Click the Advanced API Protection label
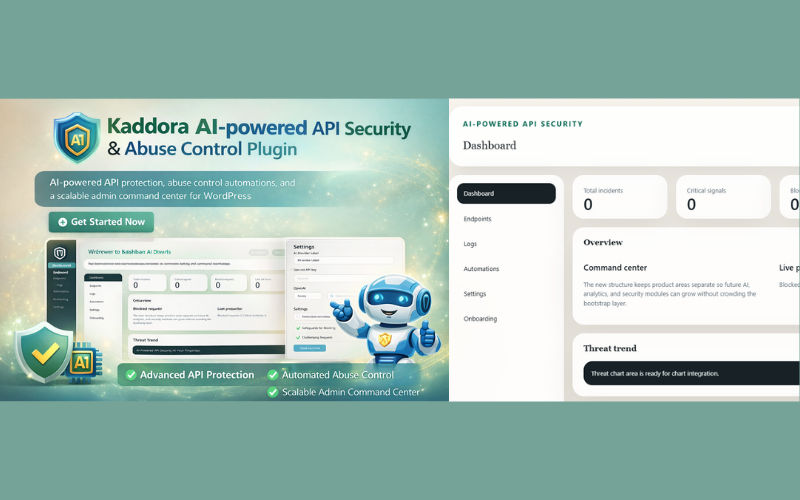The height and width of the screenshot is (500, 800). coord(197,375)
